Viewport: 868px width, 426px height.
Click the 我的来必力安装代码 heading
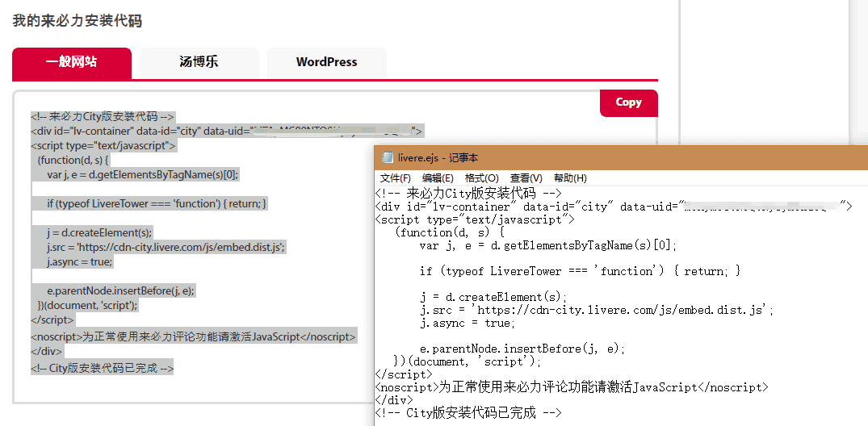click(x=77, y=21)
